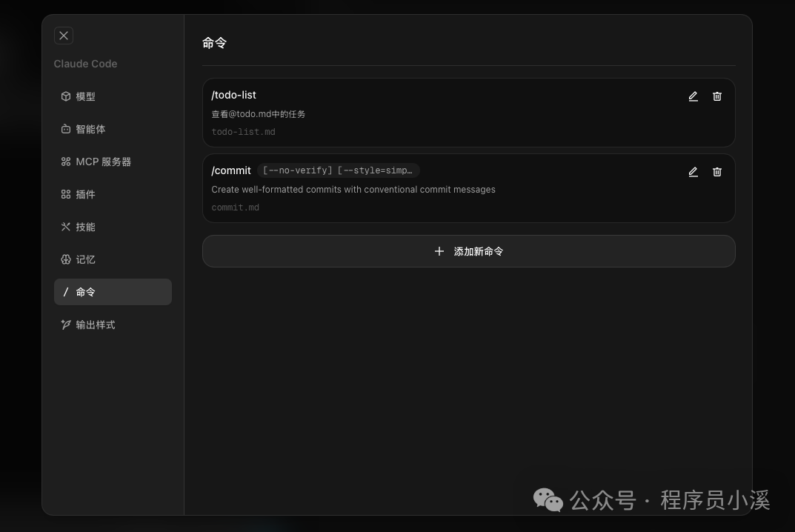Open the 输出样式 settings section
Screen dimensions: 795x532
pos(113,325)
